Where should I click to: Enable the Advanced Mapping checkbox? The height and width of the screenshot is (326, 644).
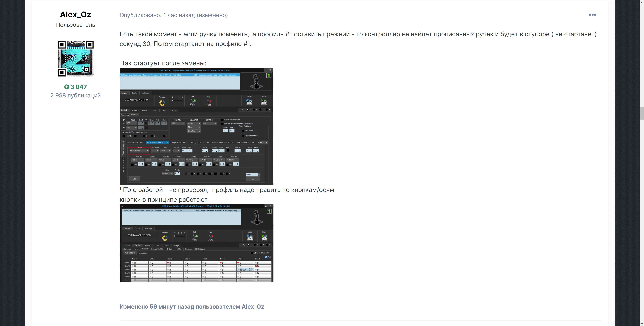pos(252,253)
